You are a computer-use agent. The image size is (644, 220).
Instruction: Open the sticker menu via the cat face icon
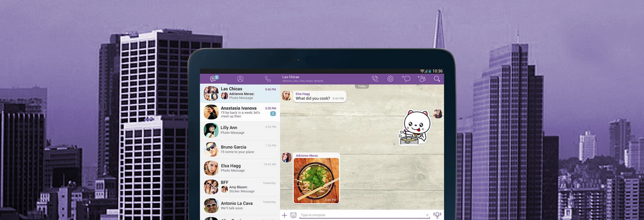coord(293,215)
